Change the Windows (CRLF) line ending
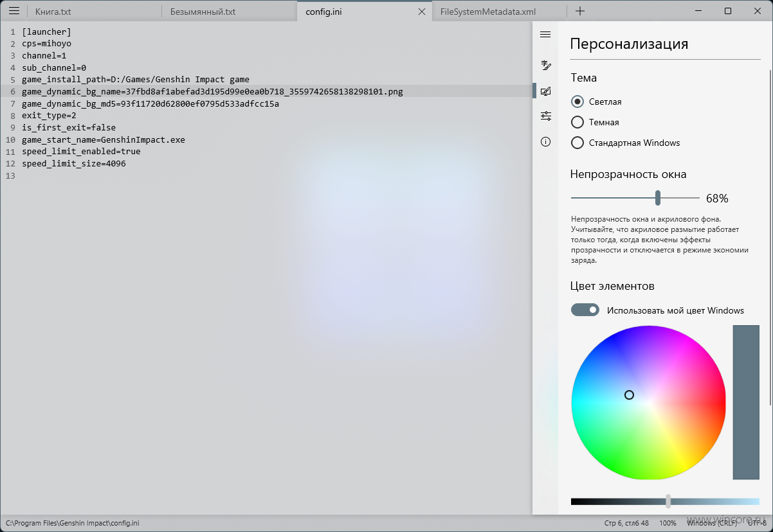Screen dimensions: 773x532 pyautogui.click(x=711, y=523)
